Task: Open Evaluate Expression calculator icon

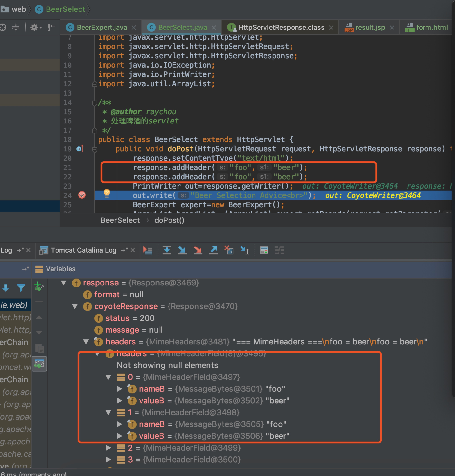Action: (264, 250)
